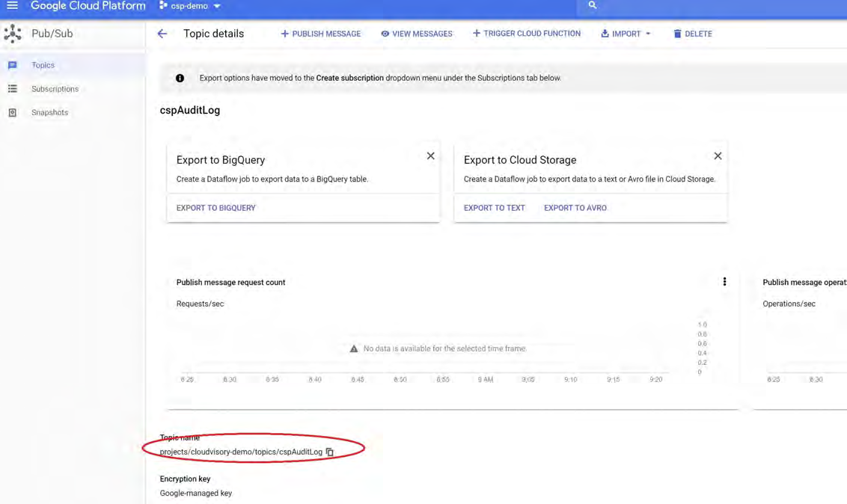Click the cspAuditLog topic heading
The height and width of the screenshot is (504, 847).
coord(190,111)
